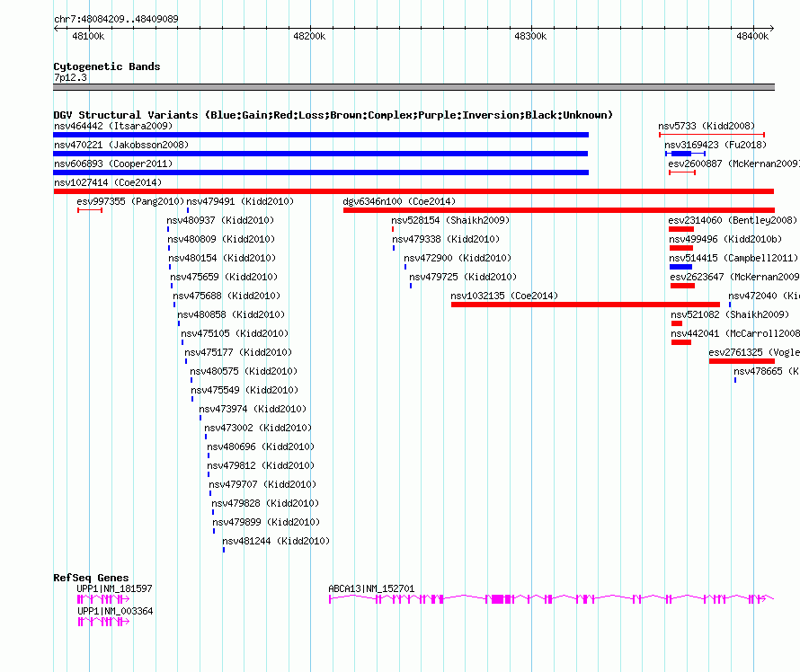This screenshot has width=800, height=672.
Task: Open the nsv480154 (Kidd2010) entry
Action: [x=222, y=258]
